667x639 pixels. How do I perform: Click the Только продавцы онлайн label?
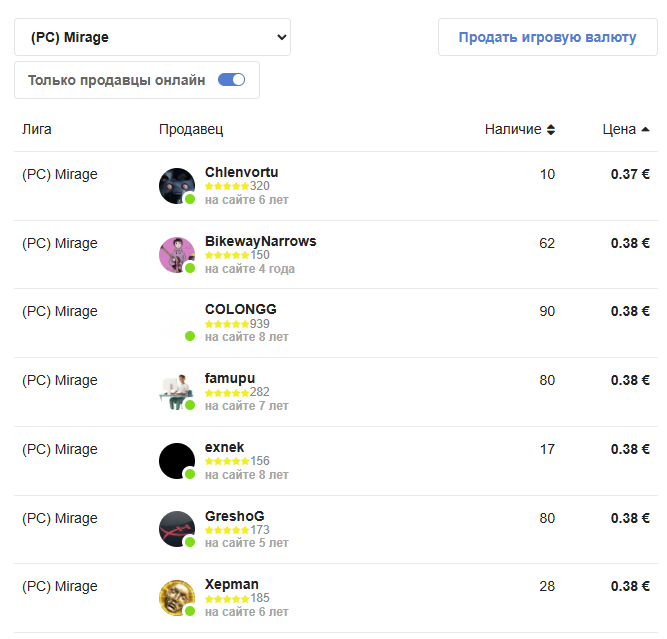pos(116,80)
